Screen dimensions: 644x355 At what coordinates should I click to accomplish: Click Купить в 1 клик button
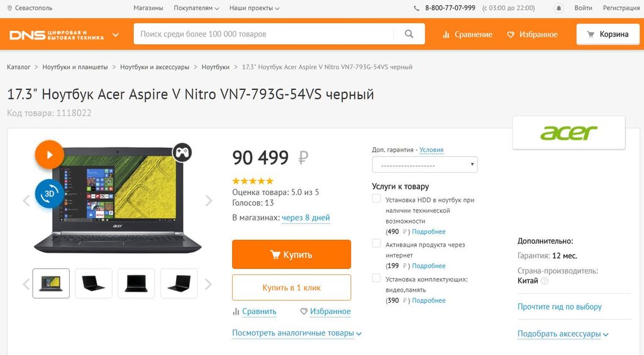(291, 288)
